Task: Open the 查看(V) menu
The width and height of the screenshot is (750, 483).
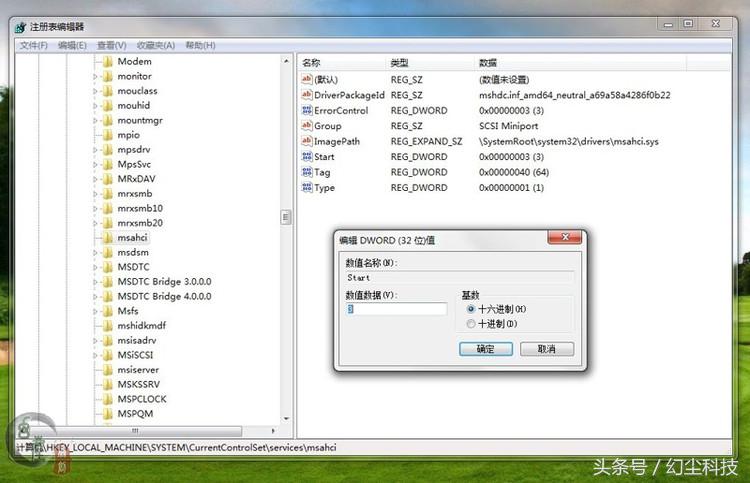Action: coord(111,45)
